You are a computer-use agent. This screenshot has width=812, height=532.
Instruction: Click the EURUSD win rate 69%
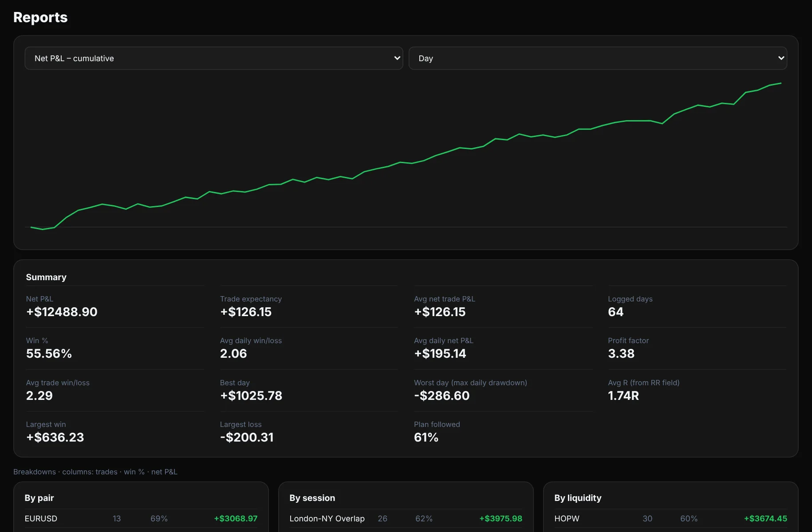pyautogui.click(x=159, y=519)
